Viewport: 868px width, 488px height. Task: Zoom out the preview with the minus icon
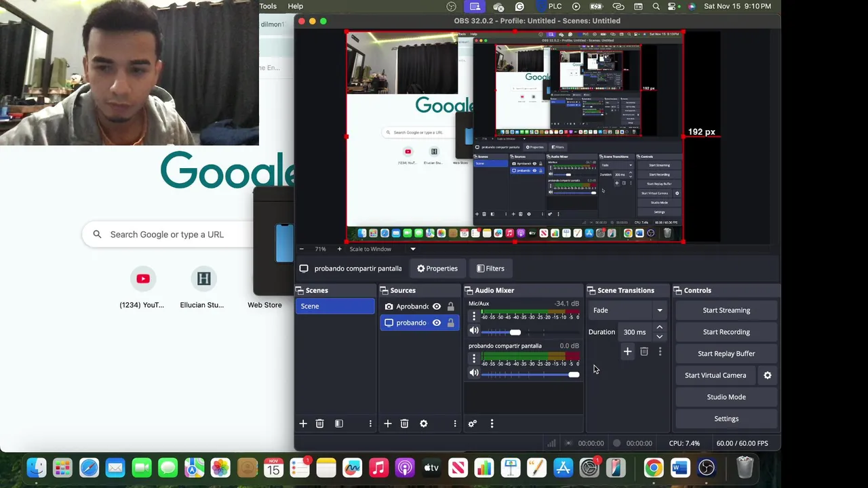(302, 249)
